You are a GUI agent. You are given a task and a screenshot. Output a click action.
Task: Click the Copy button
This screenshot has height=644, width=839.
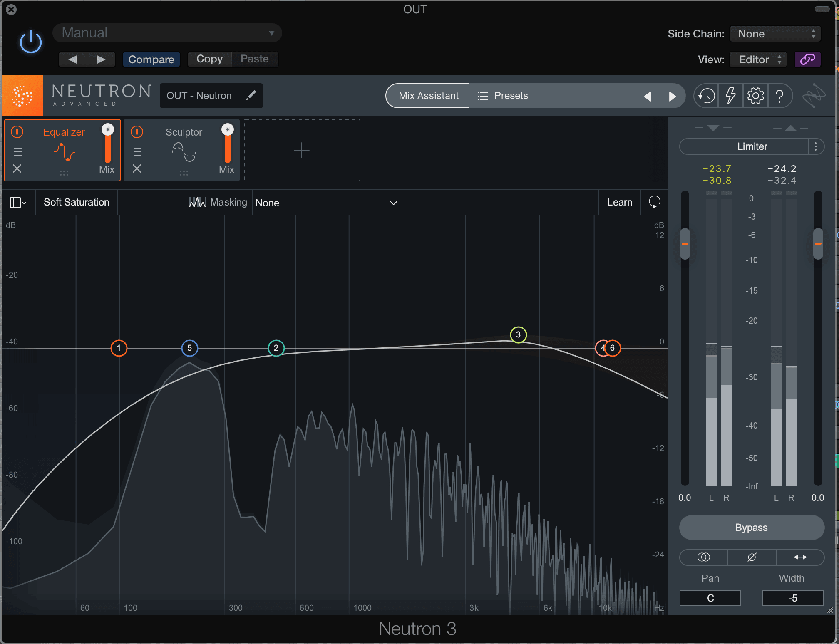(x=209, y=59)
